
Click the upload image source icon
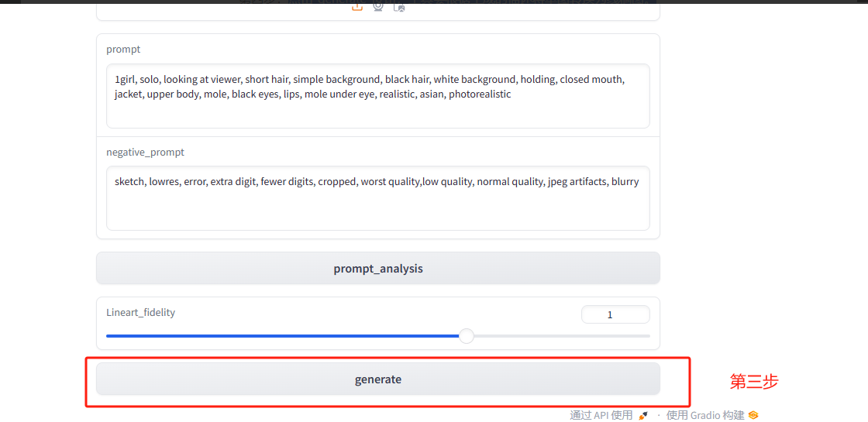(x=357, y=6)
